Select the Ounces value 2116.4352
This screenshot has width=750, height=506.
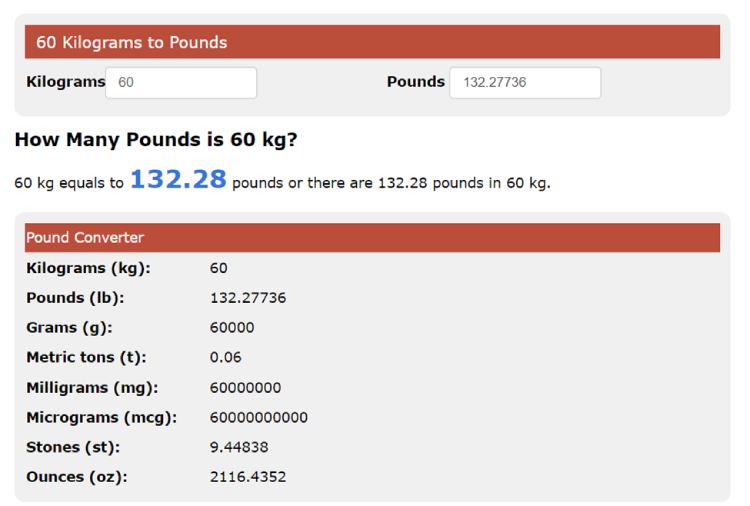coord(248,477)
